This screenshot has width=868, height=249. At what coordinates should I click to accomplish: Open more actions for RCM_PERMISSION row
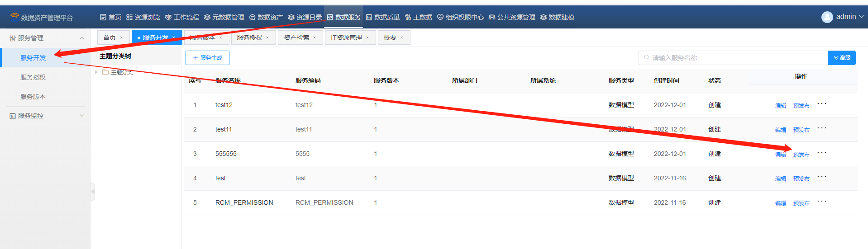click(822, 202)
